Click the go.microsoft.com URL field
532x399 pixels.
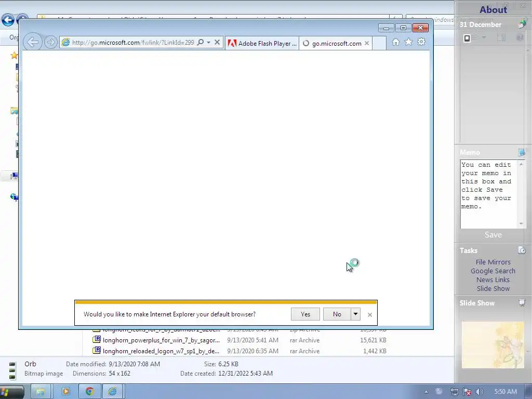[133, 43]
